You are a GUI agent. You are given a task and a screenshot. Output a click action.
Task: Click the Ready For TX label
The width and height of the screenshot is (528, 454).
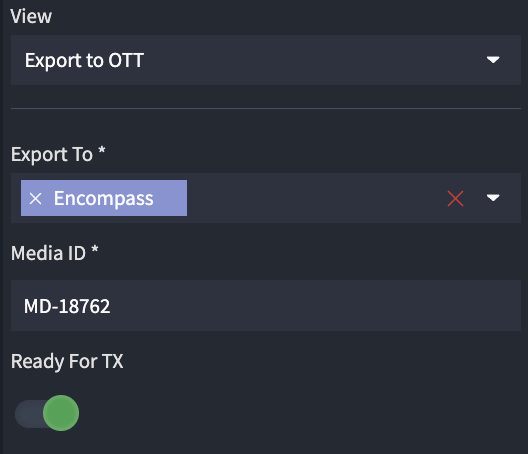(67, 361)
